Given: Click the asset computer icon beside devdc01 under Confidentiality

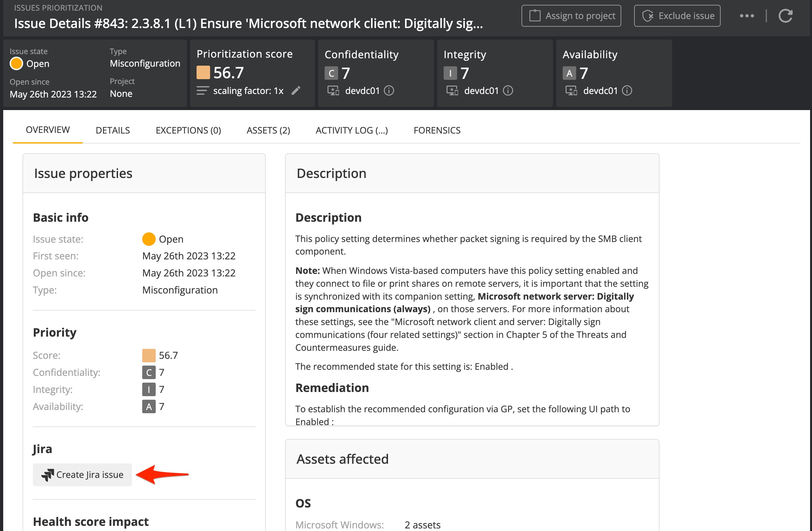Looking at the screenshot, I should [x=333, y=90].
